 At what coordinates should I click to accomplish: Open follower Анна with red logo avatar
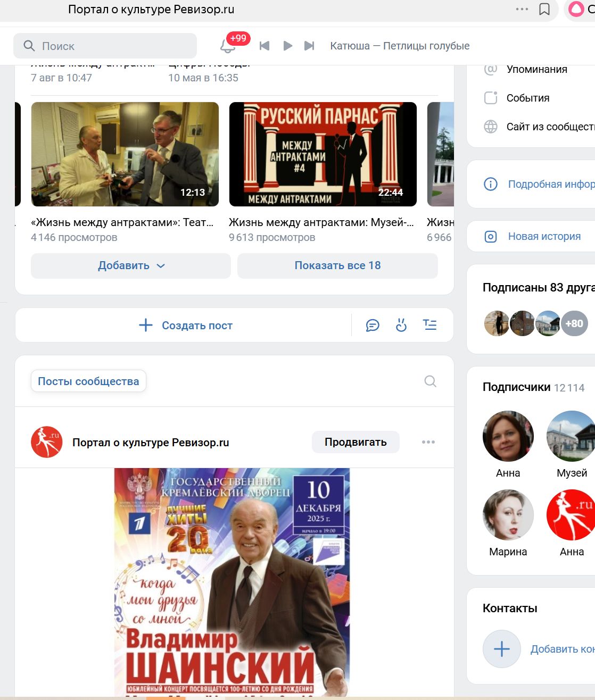point(571,515)
